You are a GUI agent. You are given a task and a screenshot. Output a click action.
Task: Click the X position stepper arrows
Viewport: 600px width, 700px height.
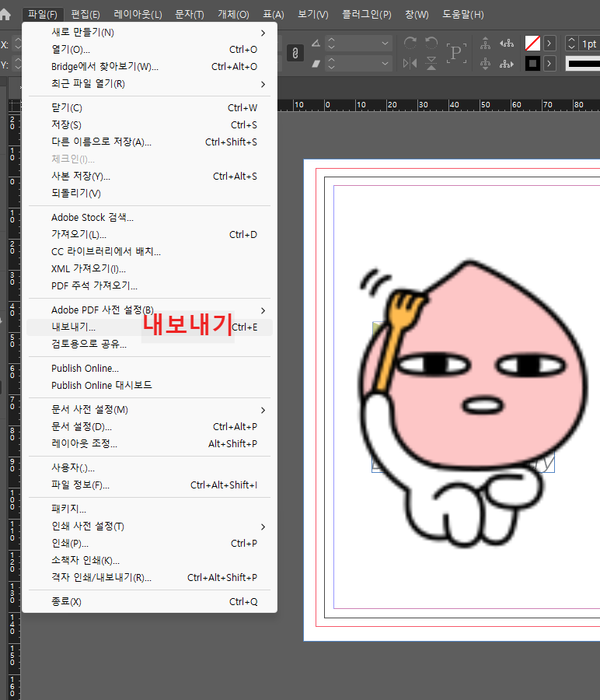[18, 44]
